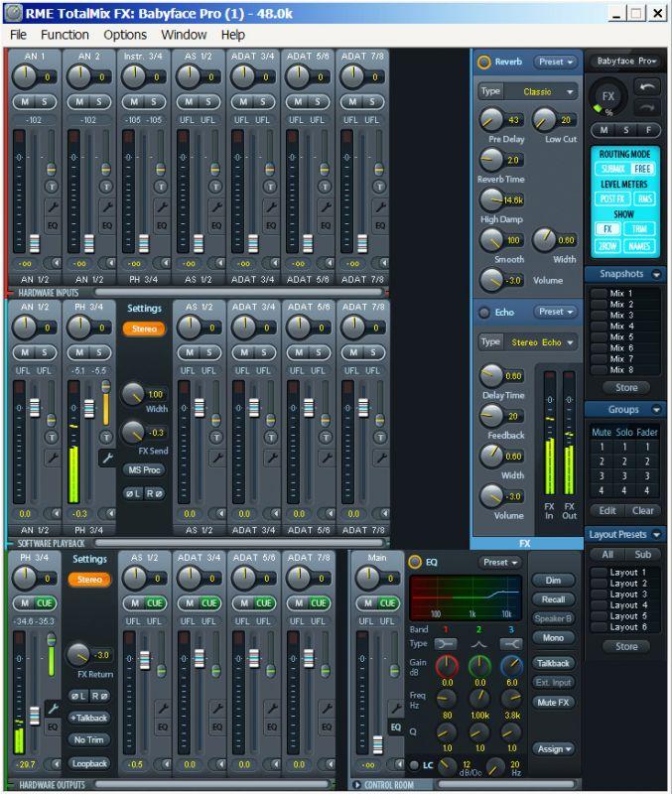
Task: Click the AN 1 channel fader handle
Action: click(35, 244)
